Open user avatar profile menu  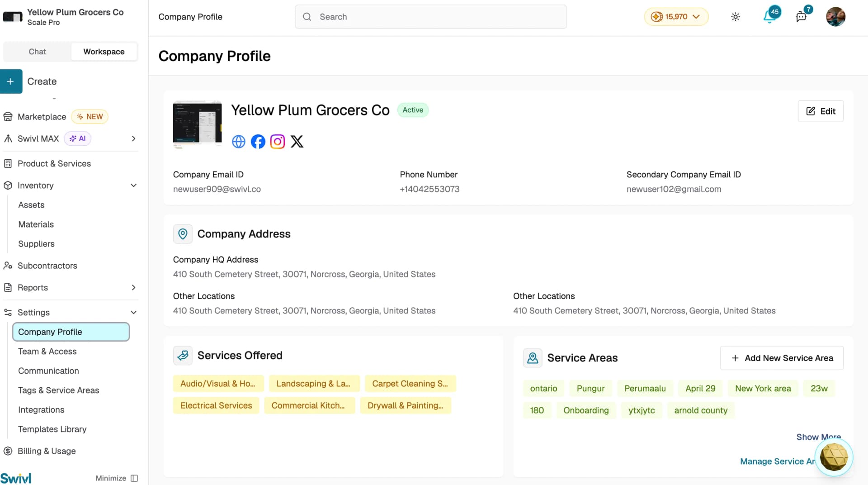[x=835, y=17]
